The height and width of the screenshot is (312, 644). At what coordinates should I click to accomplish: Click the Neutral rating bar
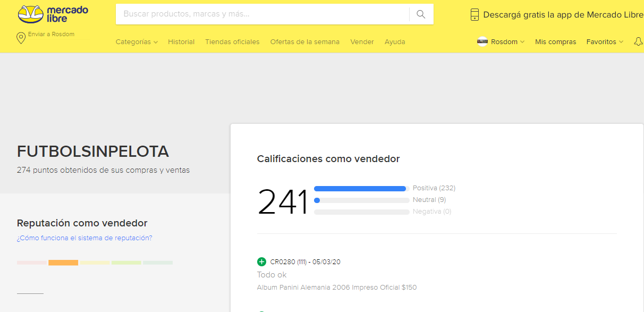pos(362,200)
